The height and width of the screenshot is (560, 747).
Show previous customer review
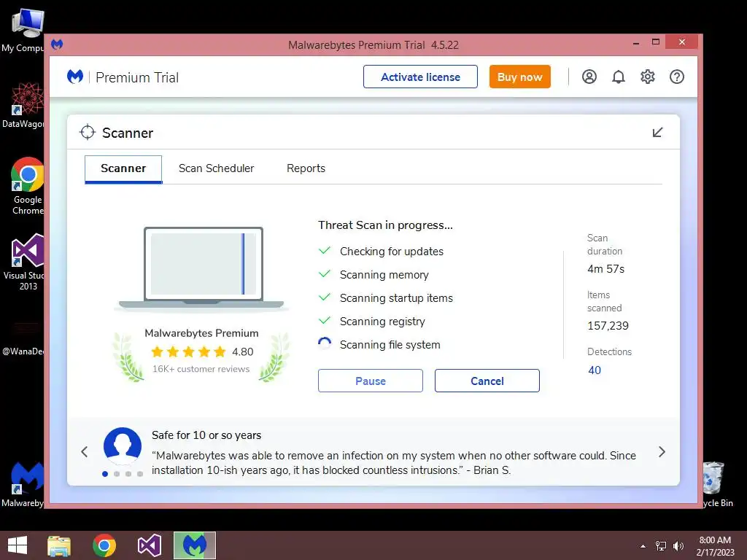point(85,452)
